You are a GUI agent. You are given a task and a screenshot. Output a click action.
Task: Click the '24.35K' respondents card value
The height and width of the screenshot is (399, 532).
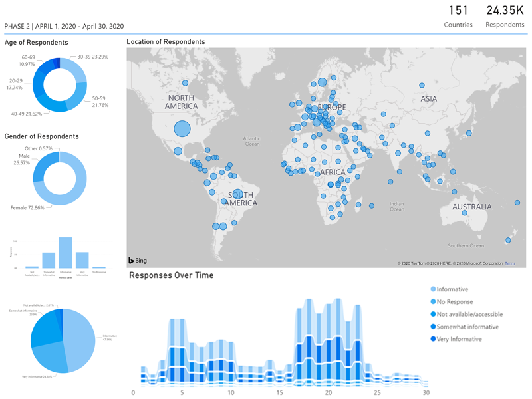pyautogui.click(x=505, y=11)
